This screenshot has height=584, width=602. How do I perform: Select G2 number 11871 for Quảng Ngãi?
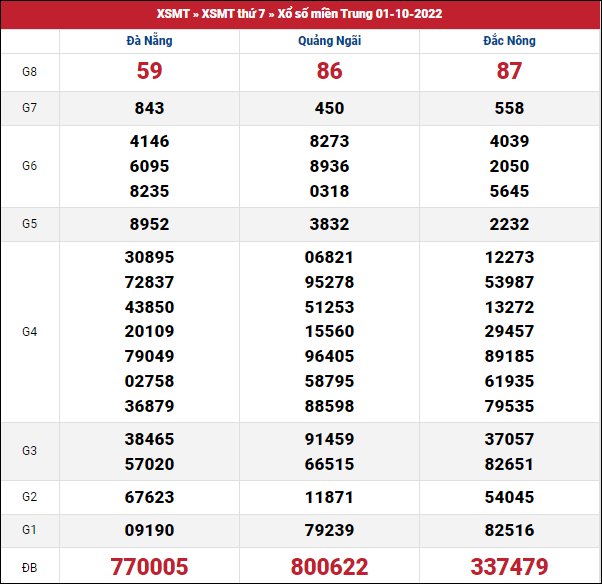[329, 497]
